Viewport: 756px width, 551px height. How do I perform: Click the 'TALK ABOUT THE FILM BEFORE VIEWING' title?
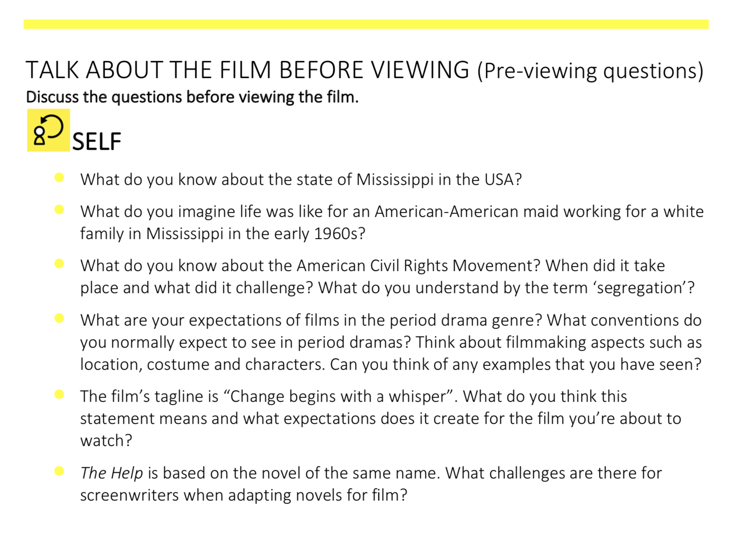(247, 70)
